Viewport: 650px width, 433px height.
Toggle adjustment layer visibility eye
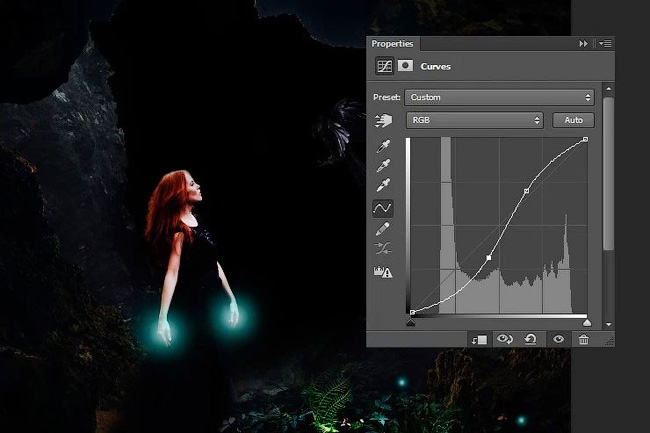[558, 339]
